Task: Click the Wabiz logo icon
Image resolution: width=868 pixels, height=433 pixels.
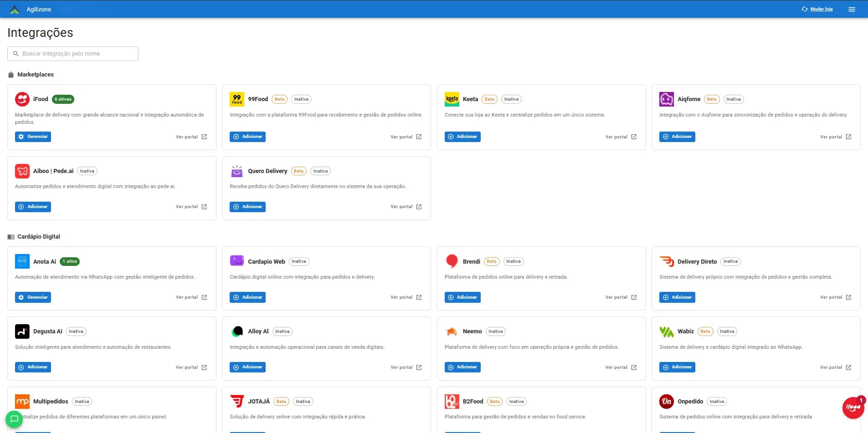Action: (x=667, y=331)
